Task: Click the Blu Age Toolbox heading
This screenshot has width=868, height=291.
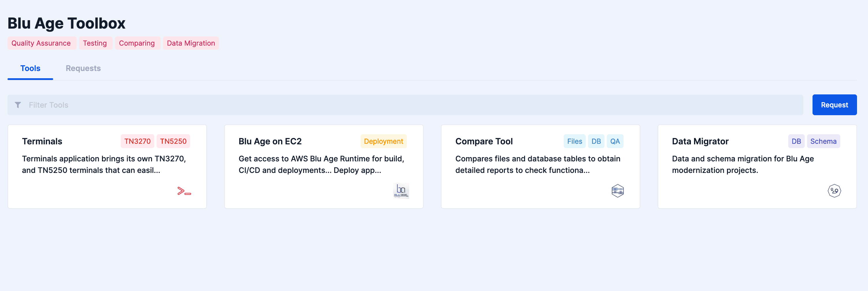Action: click(x=66, y=23)
